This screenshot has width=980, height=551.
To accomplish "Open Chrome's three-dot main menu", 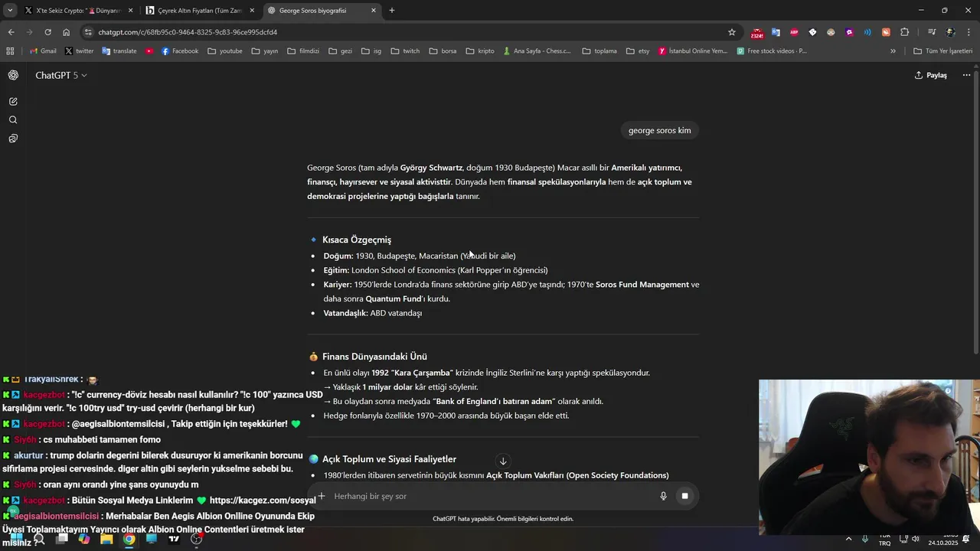I will (x=969, y=32).
